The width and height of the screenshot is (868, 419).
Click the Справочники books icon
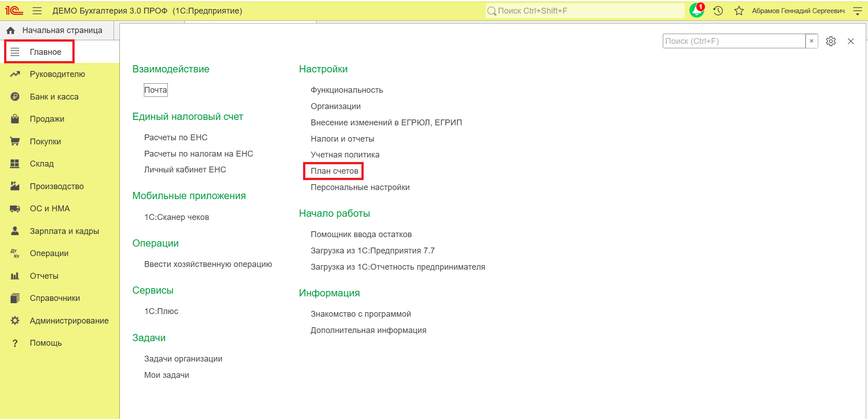click(15, 298)
